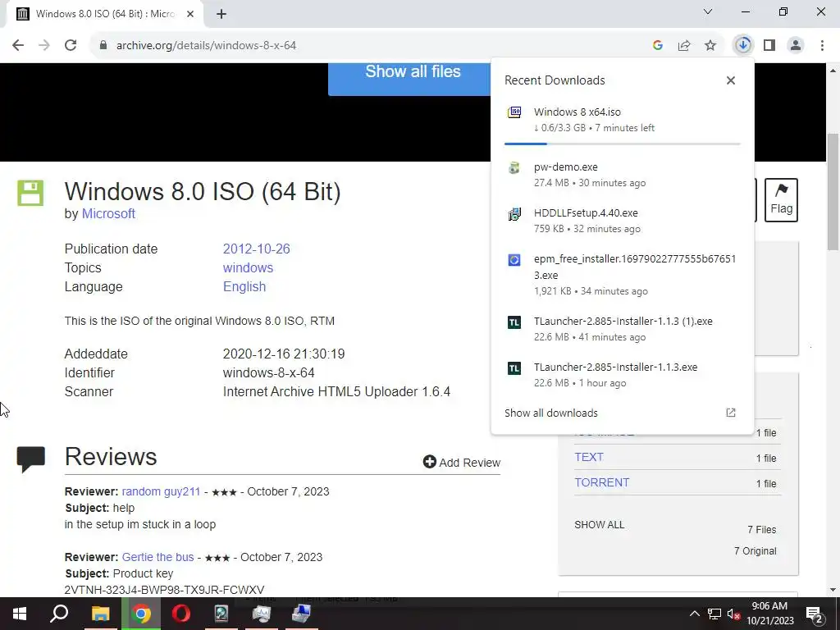Open Chrome's three-dot menu
This screenshot has height=630, width=840.
point(822,46)
